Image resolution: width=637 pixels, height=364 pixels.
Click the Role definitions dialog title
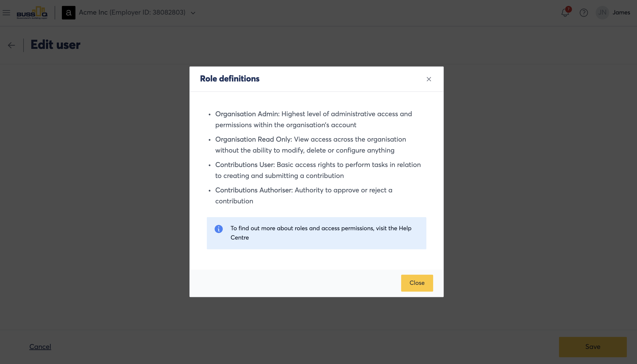(229, 79)
